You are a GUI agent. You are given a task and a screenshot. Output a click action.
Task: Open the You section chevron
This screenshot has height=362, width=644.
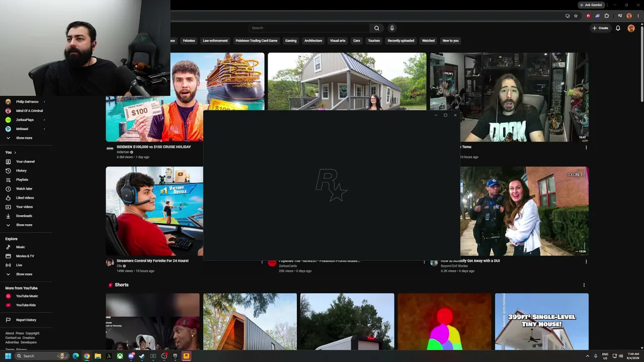[15, 152]
